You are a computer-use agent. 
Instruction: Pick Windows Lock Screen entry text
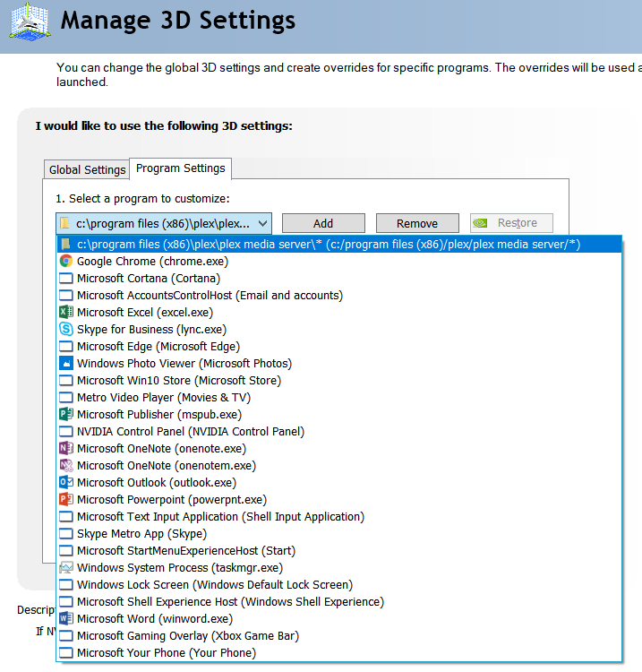click(215, 584)
